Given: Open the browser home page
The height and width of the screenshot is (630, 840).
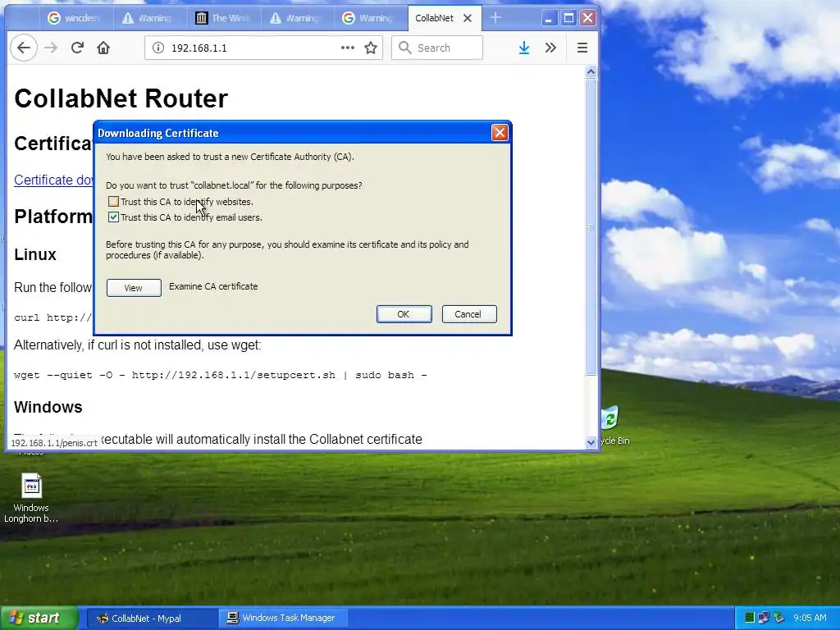Looking at the screenshot, I should (103, 48).
